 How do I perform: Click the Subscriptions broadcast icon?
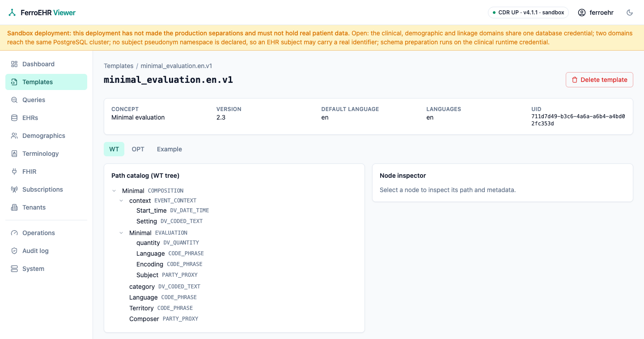[x=14, y=189]
